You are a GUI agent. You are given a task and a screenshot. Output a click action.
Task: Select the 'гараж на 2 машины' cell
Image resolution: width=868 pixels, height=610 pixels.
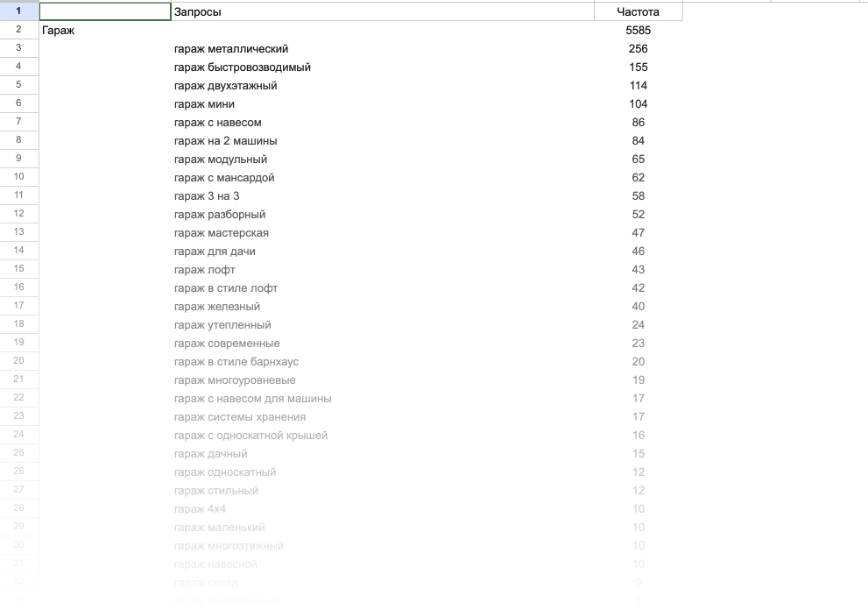(226, 141)
